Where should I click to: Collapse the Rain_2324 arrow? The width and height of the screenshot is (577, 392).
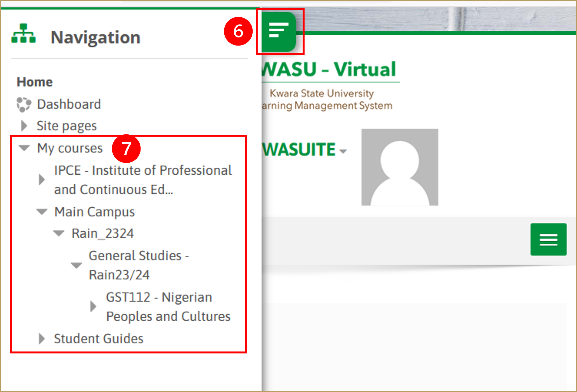[x=59, y=233]
